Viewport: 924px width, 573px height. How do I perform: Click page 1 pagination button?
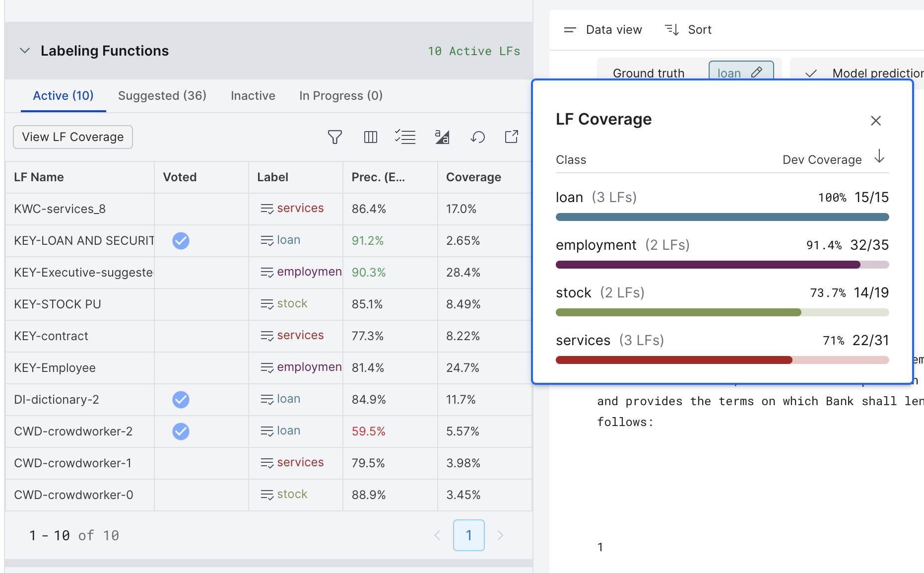pos(469,535)
